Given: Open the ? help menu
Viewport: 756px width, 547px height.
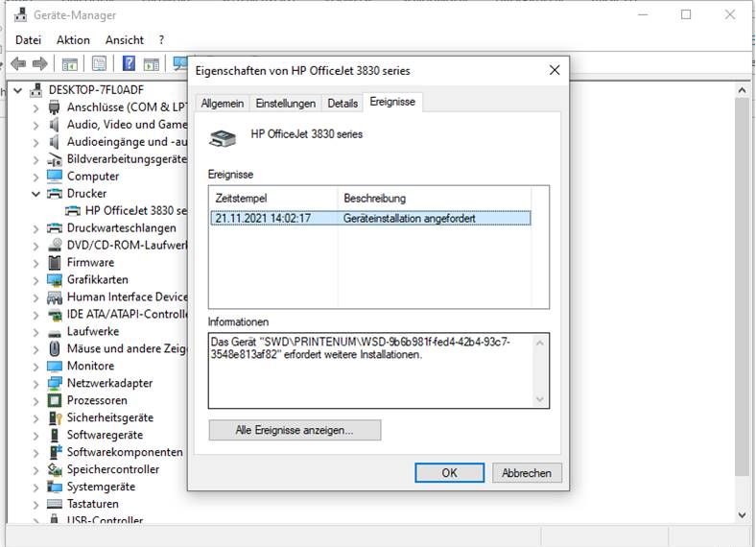Looking at the screenshot, I should coord(161,40).
